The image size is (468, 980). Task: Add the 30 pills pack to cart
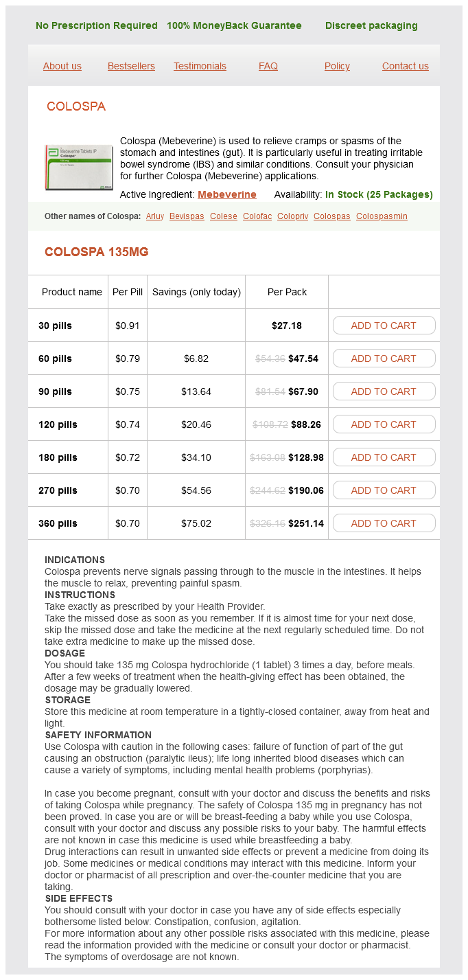[x=384, y=326]
